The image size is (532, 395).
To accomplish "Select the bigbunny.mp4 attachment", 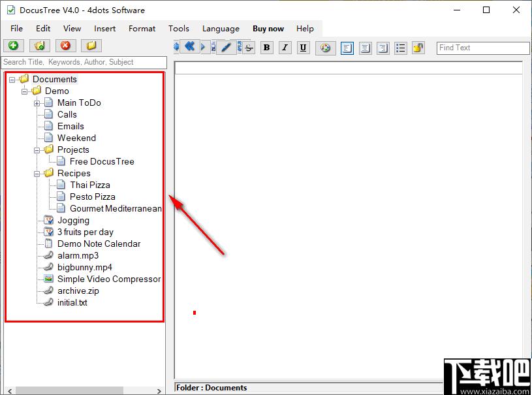I will pyautogui.click(x=84, y=268).
